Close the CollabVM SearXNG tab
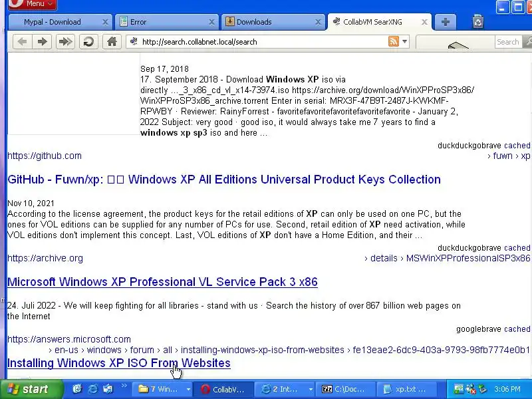The image size is (532, 399). coord(424,23)
